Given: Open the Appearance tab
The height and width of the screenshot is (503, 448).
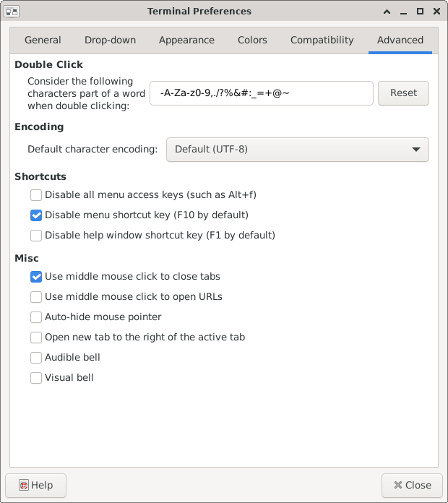Looking at the screenshot, I should [x=186, y=40].
